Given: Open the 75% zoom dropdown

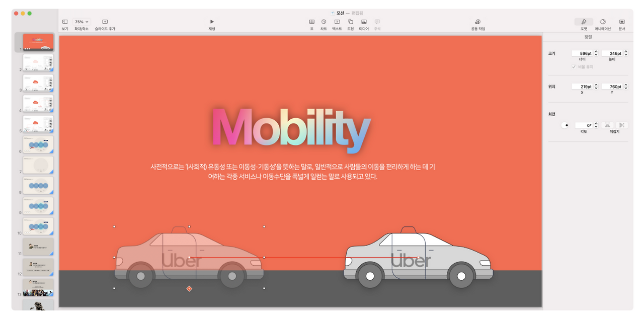Looking at the screenshot, I should pos(81,22).
